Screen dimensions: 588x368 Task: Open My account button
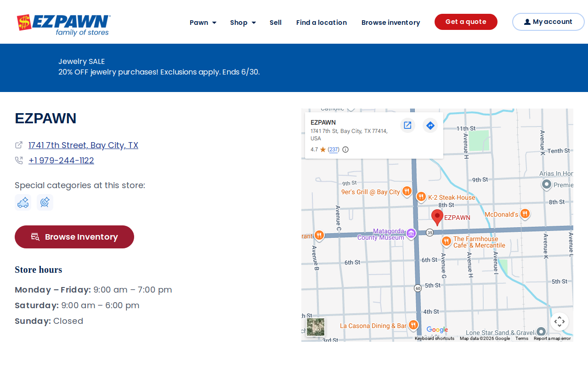point(548,22)
